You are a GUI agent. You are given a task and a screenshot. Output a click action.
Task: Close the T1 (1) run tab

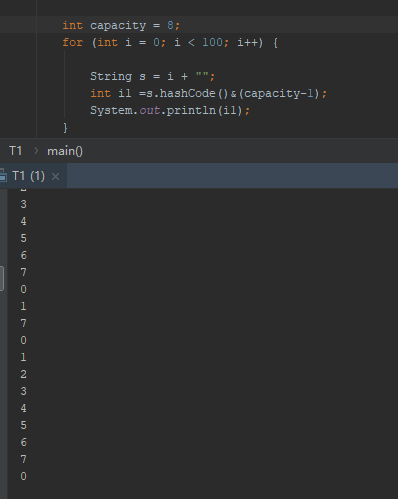click(56, 176)
